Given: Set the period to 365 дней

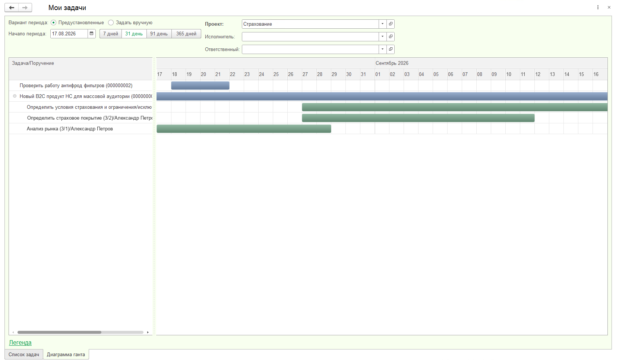Looking at the screenshot, I should [x=186, y=34].
